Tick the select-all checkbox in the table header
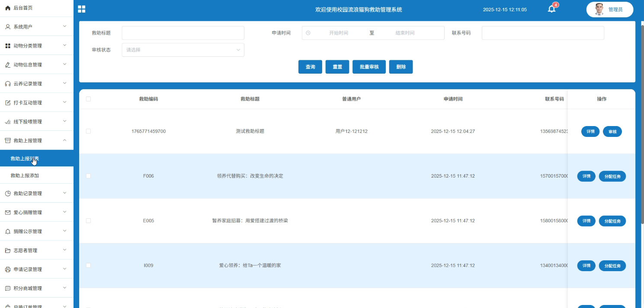 (88, 99)
